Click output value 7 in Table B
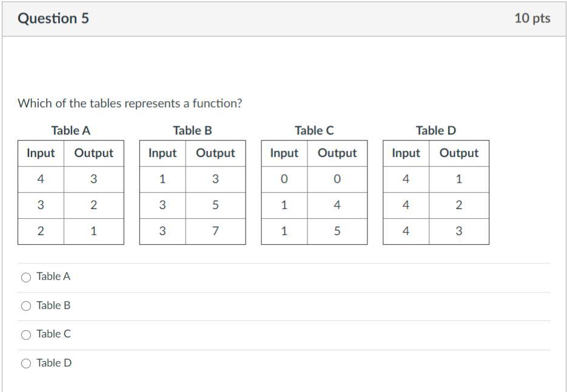This screenshot has width=567, height=392. point(215,231)
